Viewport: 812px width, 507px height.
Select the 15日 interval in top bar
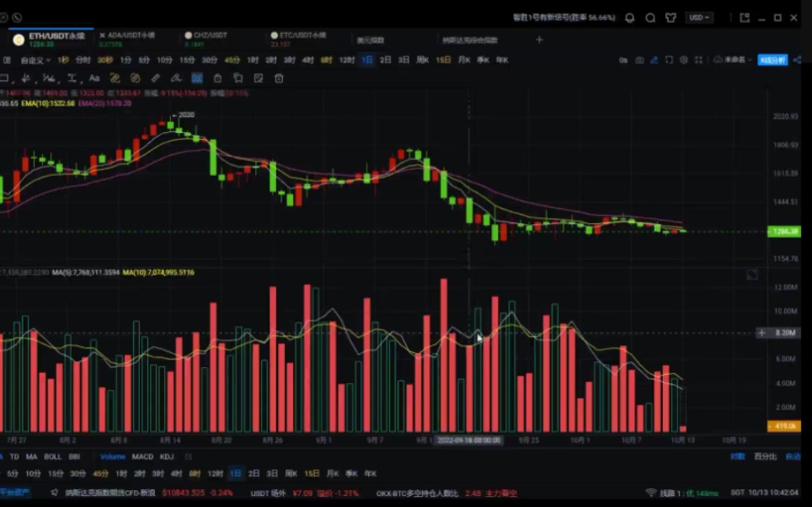coord(443,60)
